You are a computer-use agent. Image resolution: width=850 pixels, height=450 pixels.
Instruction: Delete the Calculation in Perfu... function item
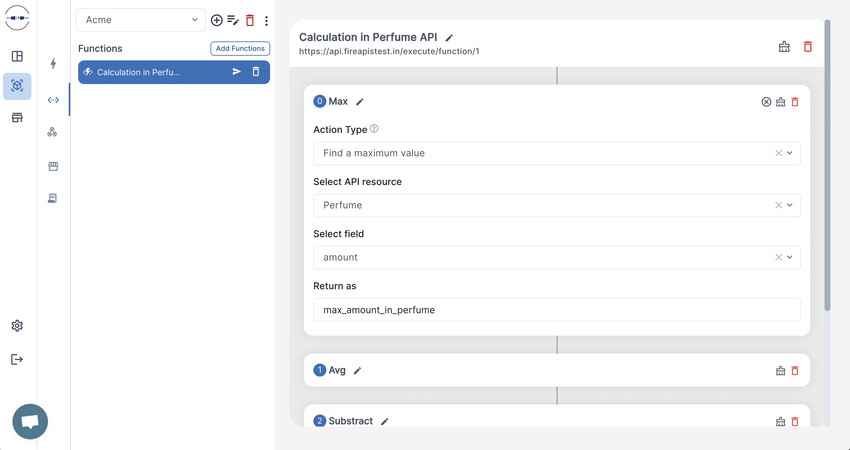click(x=256, y=72)
